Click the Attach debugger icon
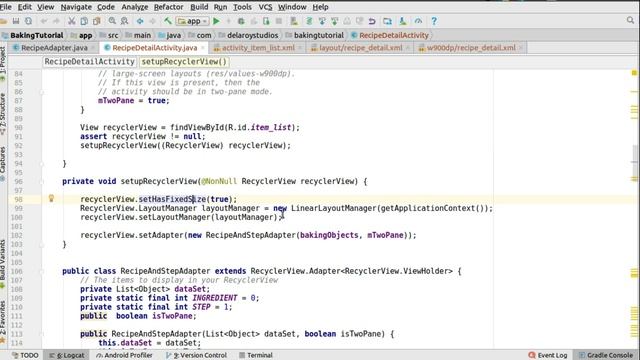The width and height of the screenshot is (640, 360). click(266, 21)
